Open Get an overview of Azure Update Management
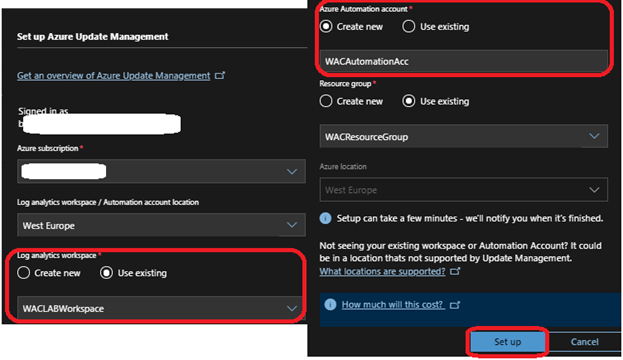The width and height of the screenshot is (623, 360). (x=114, y=75)
